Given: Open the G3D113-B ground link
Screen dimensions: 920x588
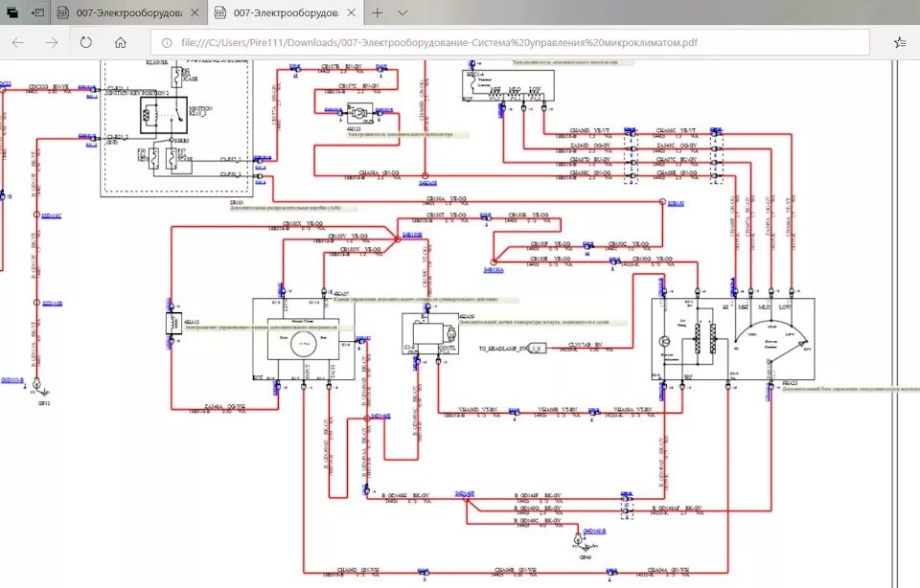Looking at the screenshot, I should coord(12,380).
